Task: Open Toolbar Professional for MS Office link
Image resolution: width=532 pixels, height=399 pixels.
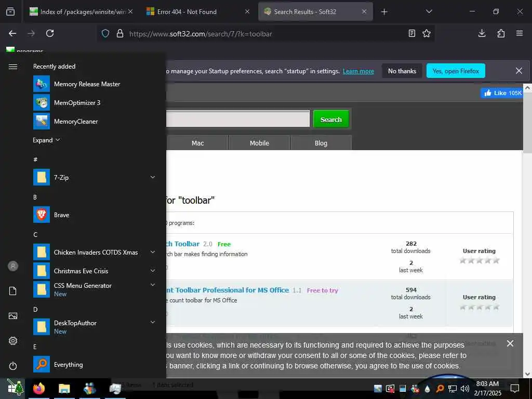Action: (x=228, y=290)
